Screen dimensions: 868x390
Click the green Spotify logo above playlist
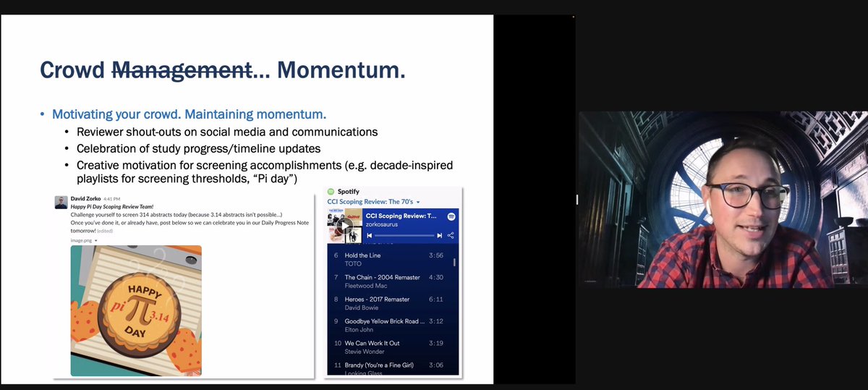click(x=331, y=192)
